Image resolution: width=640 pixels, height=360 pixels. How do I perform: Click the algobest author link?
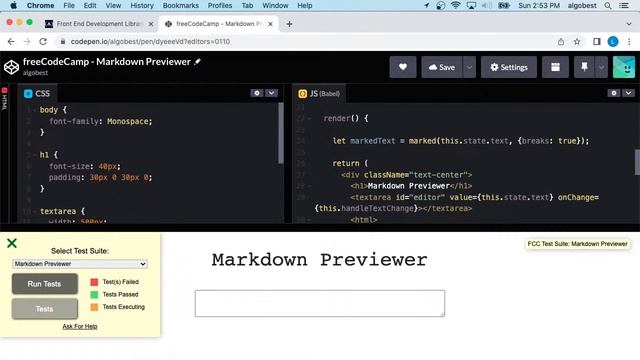coord(36,73)
